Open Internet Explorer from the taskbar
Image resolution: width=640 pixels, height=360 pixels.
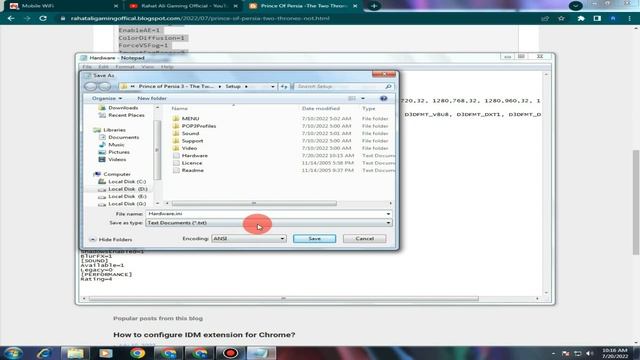click(44, 353)
